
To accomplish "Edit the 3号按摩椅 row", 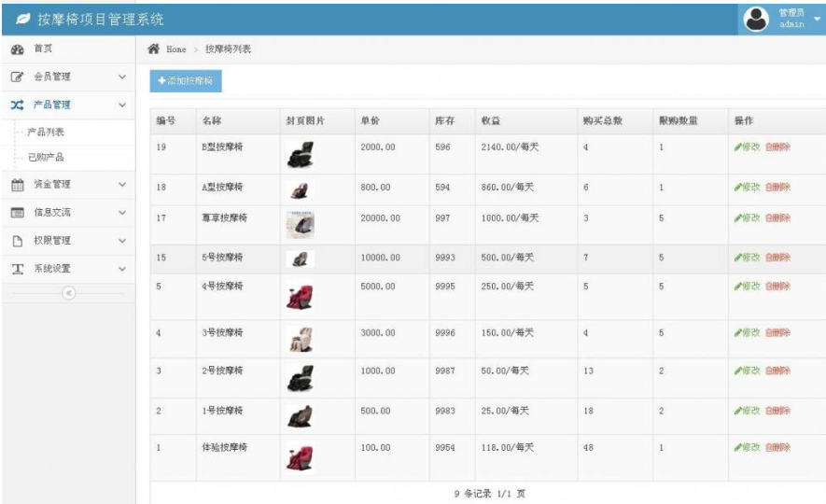I will point(747,332).
